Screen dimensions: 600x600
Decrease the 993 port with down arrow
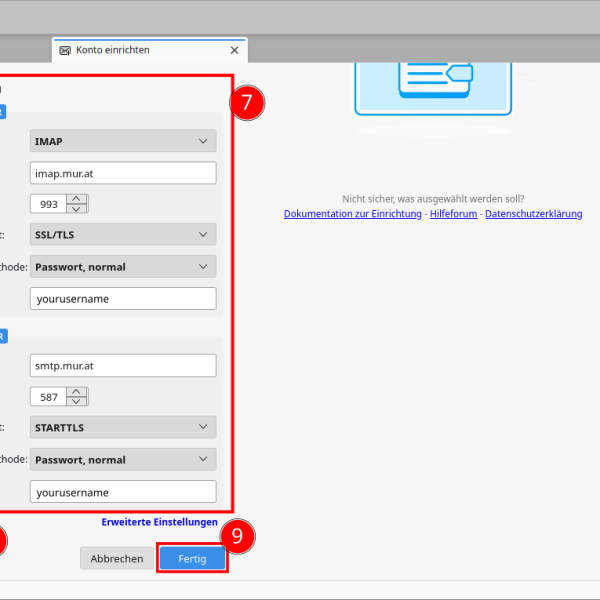[77, 209]
